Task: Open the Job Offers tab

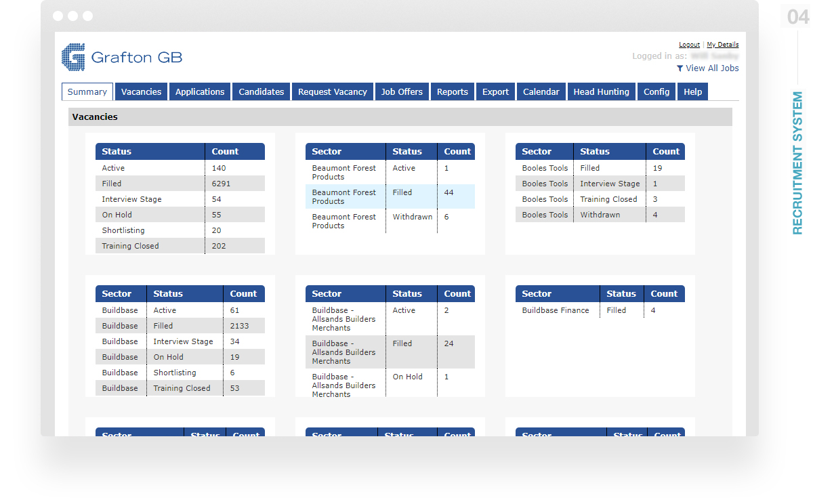Action: [x=402, y=92]
